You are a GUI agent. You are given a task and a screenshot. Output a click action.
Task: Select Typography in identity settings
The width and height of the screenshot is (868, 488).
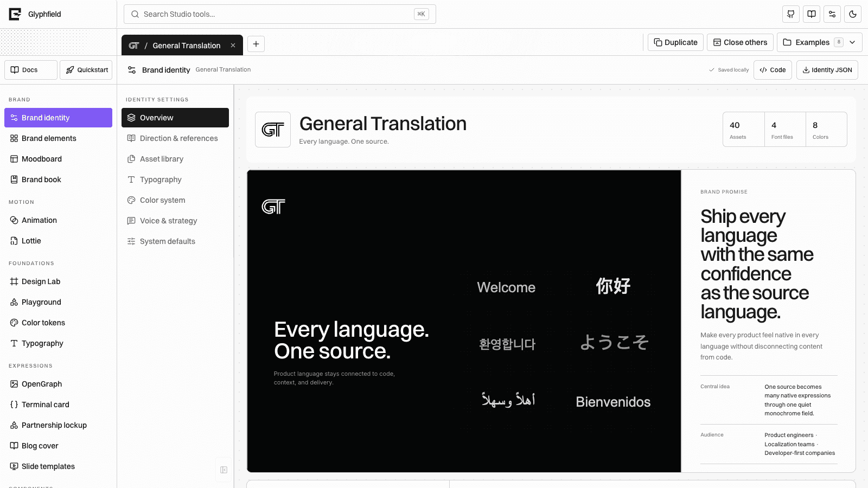[x=175, y=179]
